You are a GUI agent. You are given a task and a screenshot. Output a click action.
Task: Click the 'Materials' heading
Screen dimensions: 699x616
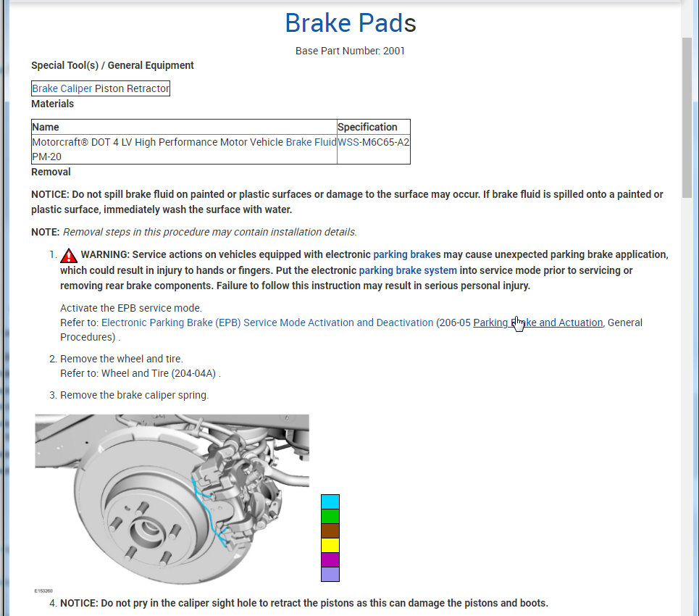[x=53, y=104]
